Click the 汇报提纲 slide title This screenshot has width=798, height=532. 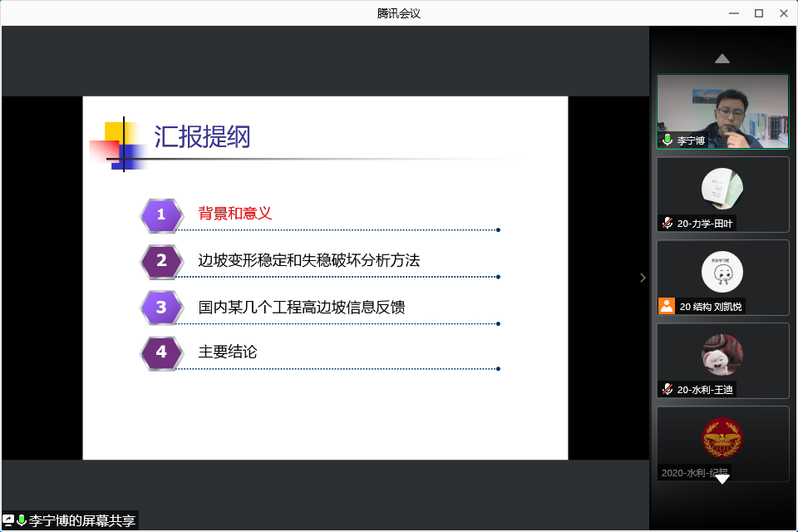point(202,137)
